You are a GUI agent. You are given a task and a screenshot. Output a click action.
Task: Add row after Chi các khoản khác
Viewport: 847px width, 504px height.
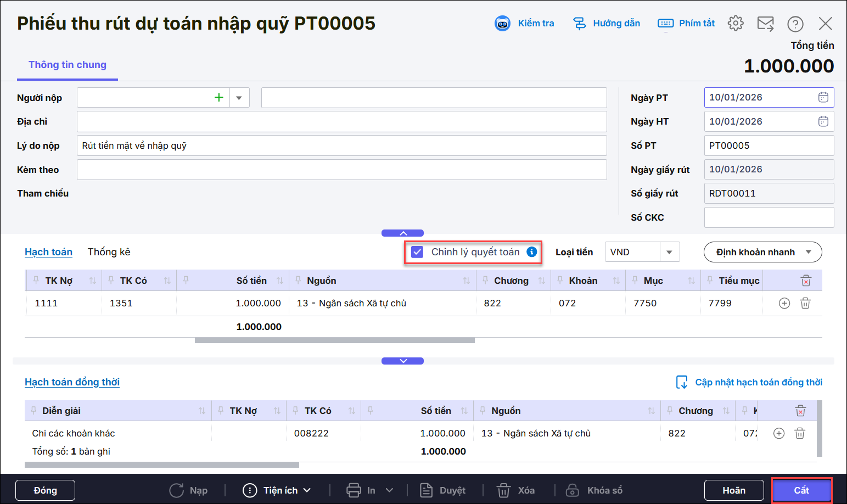click(x=778, y=433)
